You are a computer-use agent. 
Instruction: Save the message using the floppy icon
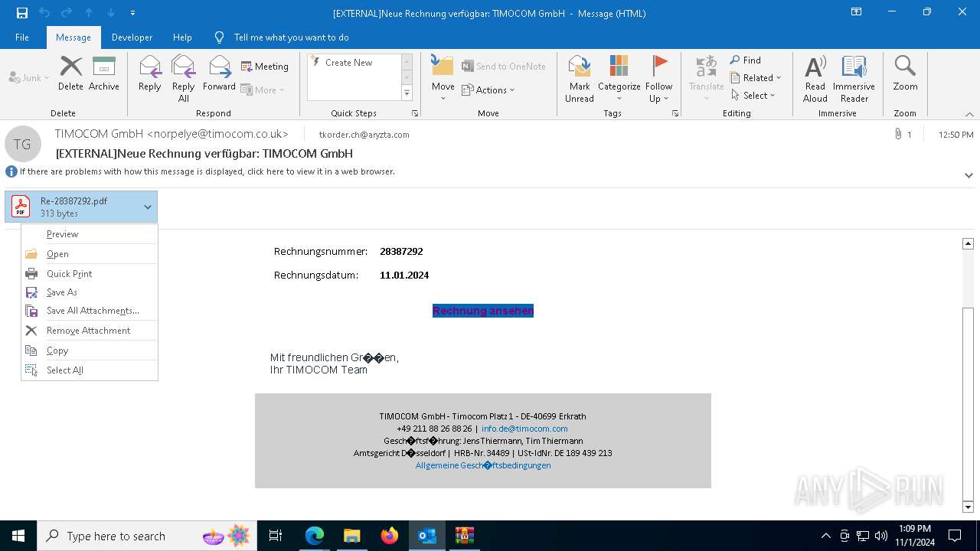click(x=22, y=13)
